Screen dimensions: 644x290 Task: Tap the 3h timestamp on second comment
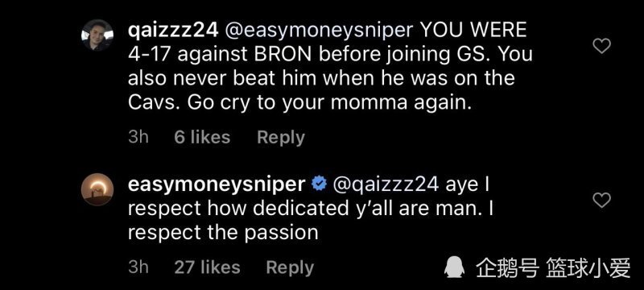pyautogui.click(x=138, y=267)
